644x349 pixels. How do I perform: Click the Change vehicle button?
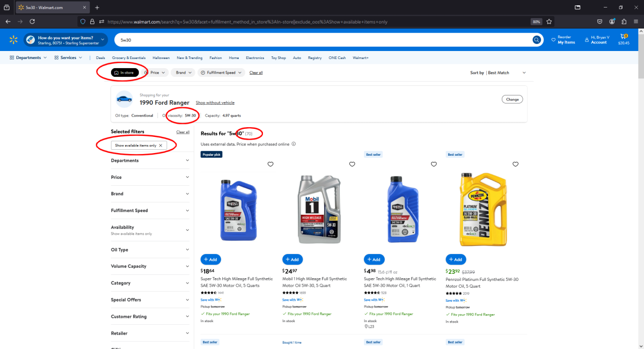[512, 99]
